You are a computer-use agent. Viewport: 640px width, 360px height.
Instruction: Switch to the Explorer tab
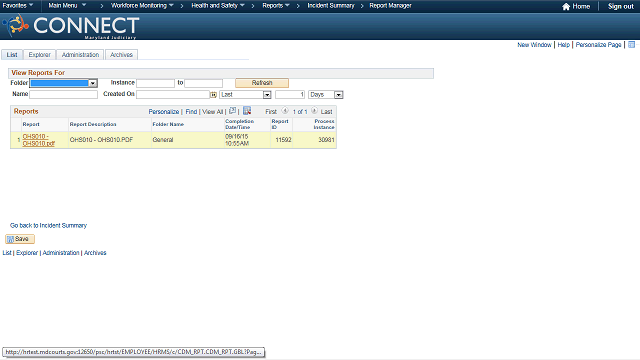click(39, 55)
